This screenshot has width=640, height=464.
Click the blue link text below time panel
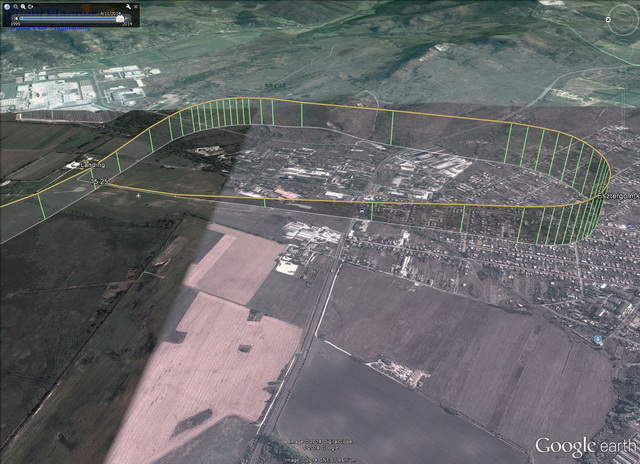tap(49, 29)
